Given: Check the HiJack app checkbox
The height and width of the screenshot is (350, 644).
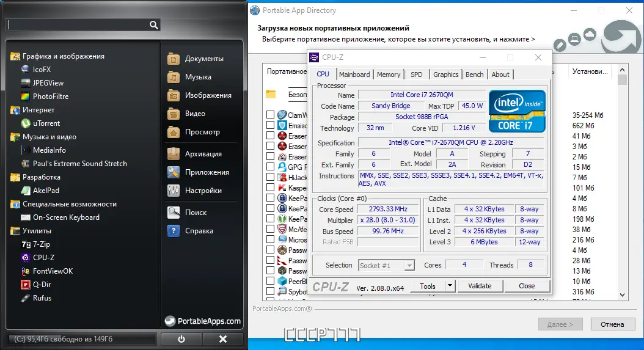Looking at the screenshot, I should point(270,177).
